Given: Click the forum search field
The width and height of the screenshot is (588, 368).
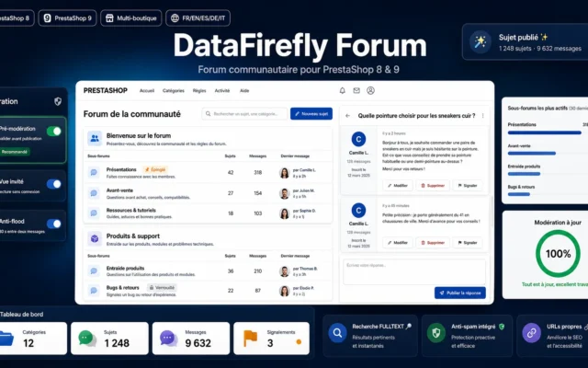Looking at the screenshot, I should point(244,114).
